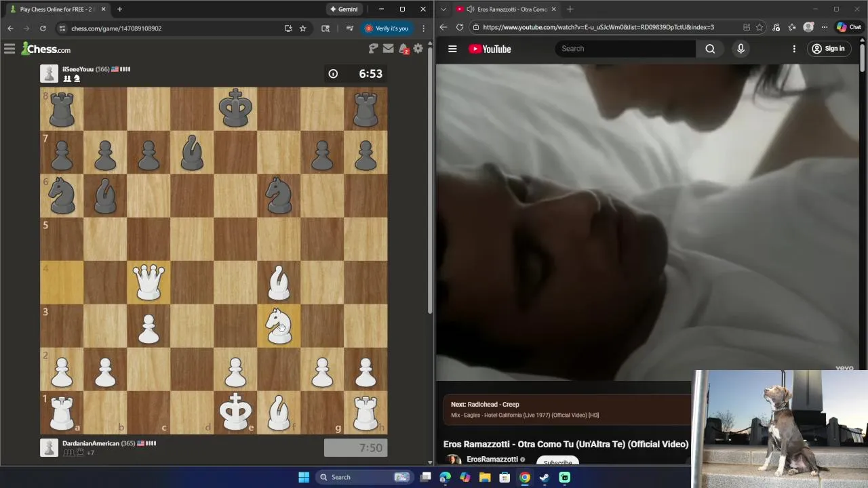The image size is (868, 488).
Task: Click Verify it's you profile button
Action: pyautogui.click(x=387, y=28)
